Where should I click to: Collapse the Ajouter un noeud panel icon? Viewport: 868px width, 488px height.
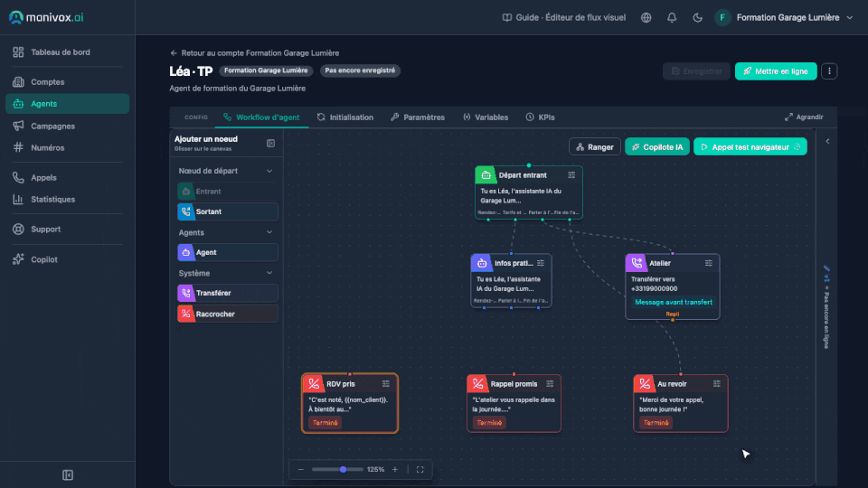[270, 144]
